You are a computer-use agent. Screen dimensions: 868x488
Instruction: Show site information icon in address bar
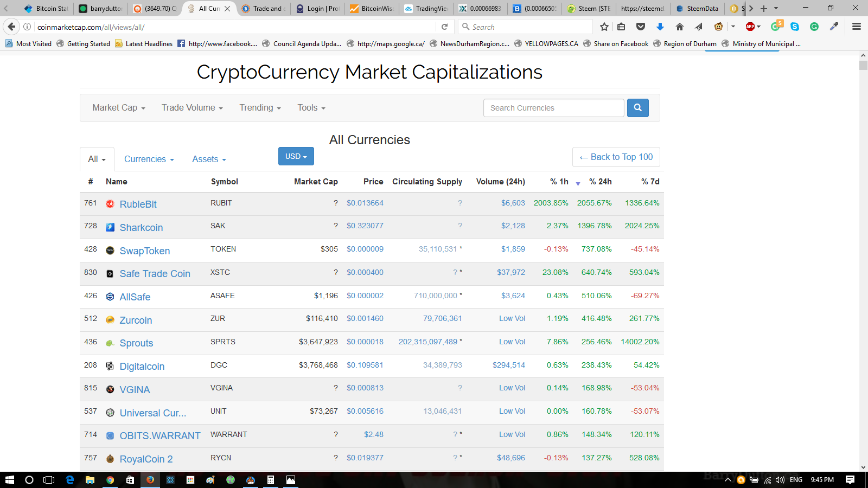(27, 27)
